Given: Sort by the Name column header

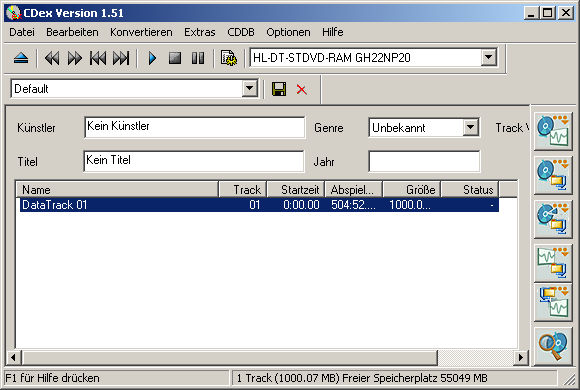Looking at the screenshot, I should tap(117, 189).
